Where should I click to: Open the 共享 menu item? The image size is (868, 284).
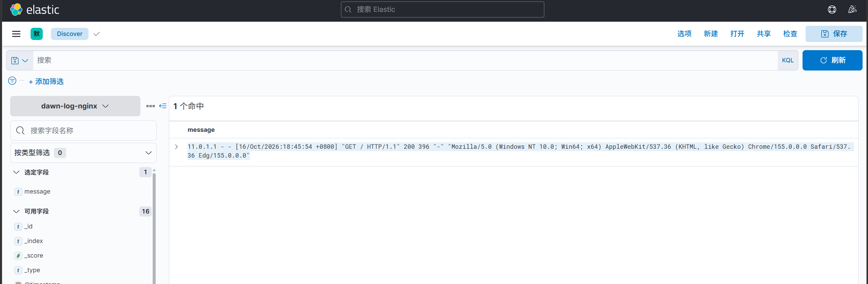coord(764,34)
